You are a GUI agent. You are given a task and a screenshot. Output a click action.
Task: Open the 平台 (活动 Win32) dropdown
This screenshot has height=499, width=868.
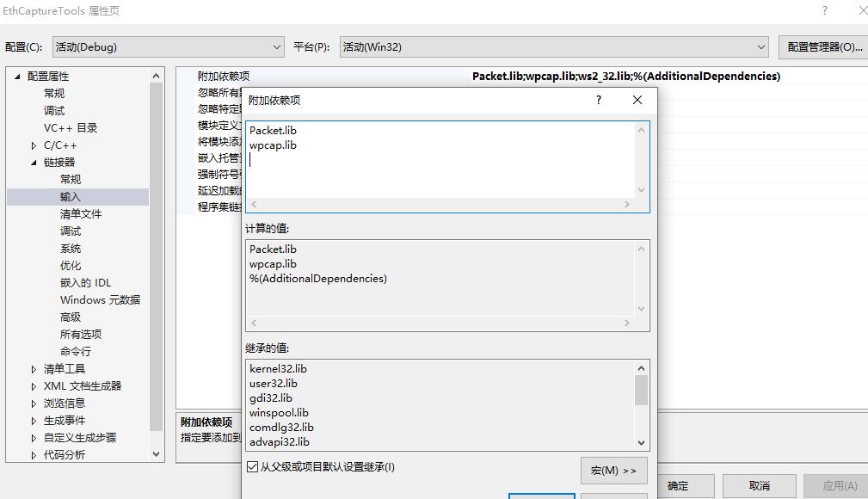(x=760, y=46)
